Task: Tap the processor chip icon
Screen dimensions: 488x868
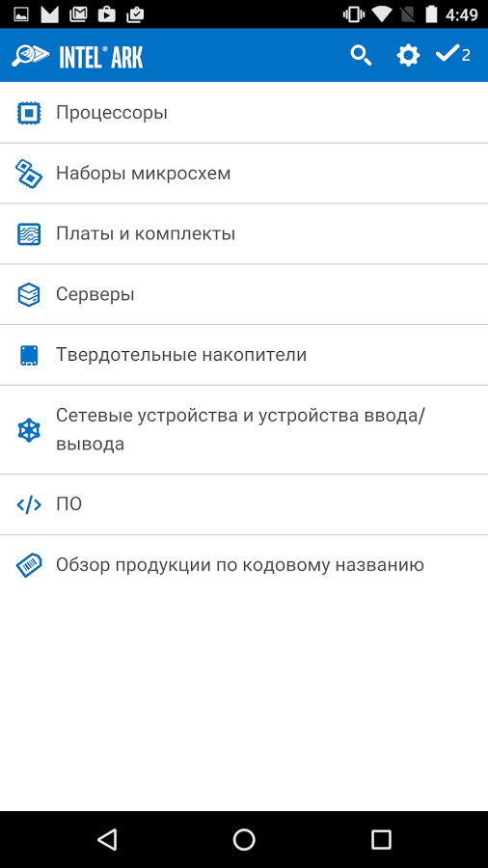Action: [29, 113]
